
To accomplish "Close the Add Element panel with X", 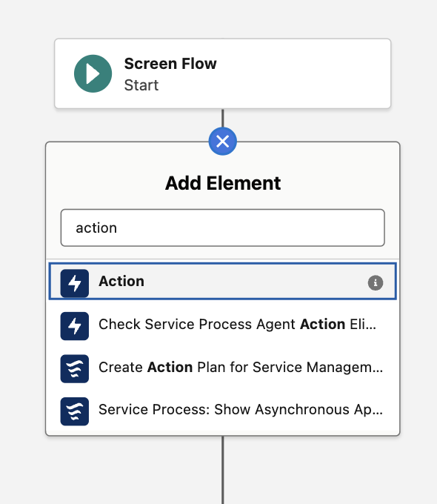I will pyautogui.click(x=223, y=141).
